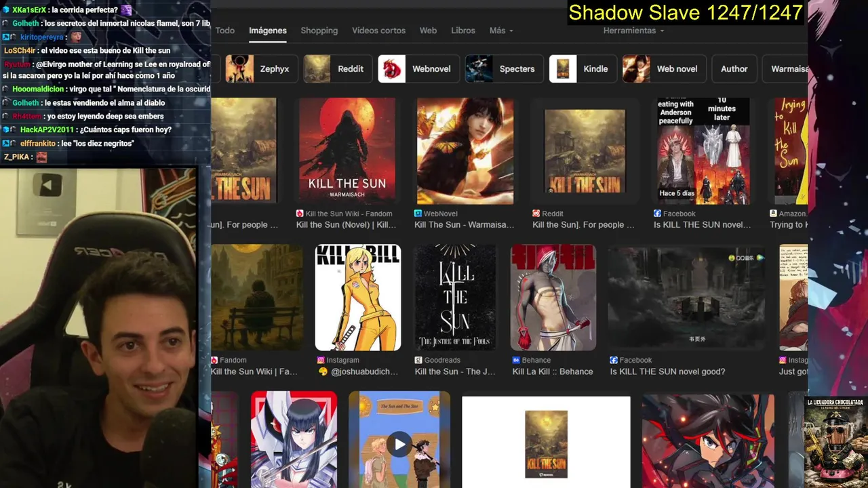The width and height of the screenshot is (868, 488).
Task: Open the Kill Bill yellow jumpsuit illustration
Action: 358,298
